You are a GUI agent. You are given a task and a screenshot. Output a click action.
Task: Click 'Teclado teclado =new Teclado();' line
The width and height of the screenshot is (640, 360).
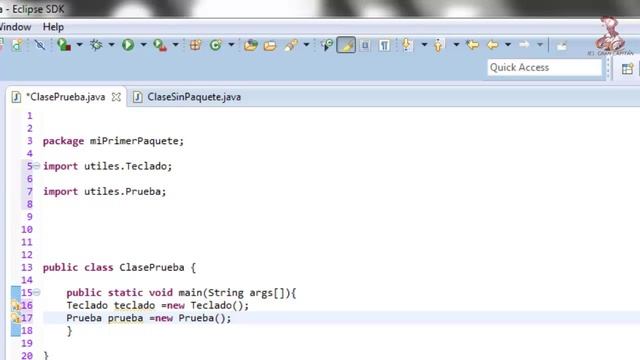point(158,305)
